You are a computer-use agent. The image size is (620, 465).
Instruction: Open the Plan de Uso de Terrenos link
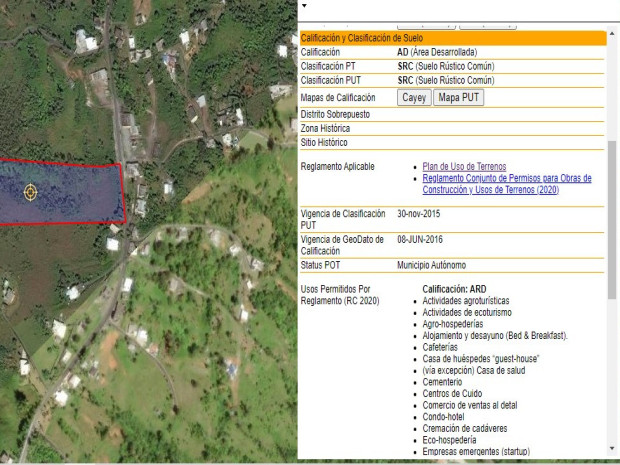(x=464, y=166)
